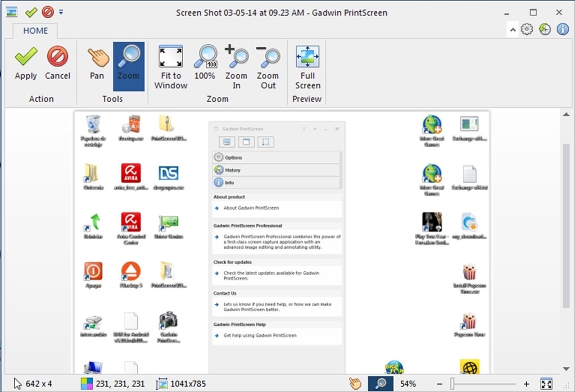Screen dimensions: 575x392
Task: Click the Zoom In magnifier
Action: tap(237, 67)
